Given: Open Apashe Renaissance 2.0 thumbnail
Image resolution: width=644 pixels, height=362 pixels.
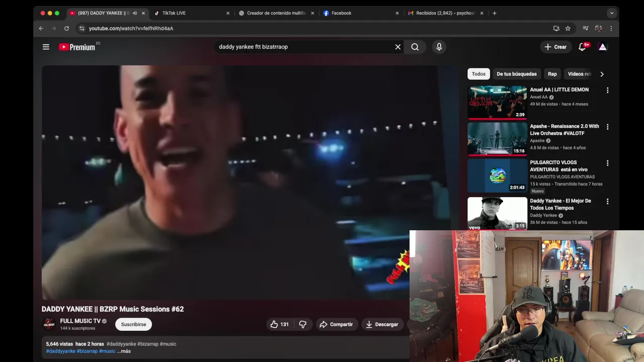Looking at the screenshot, I should point(497,139).
